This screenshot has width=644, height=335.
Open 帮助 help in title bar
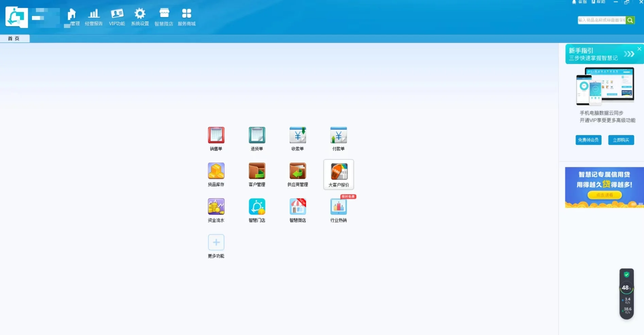coord(598,2)
